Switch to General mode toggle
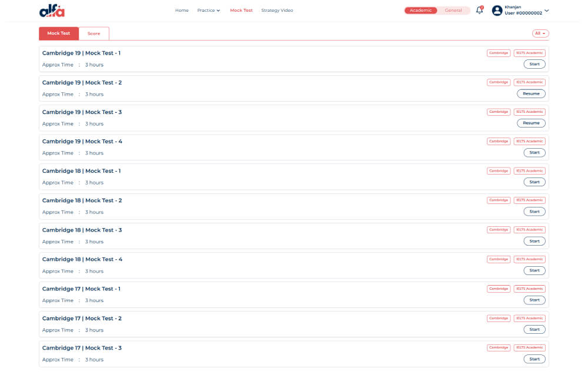588x392 pixels. (x=453, y=11)
